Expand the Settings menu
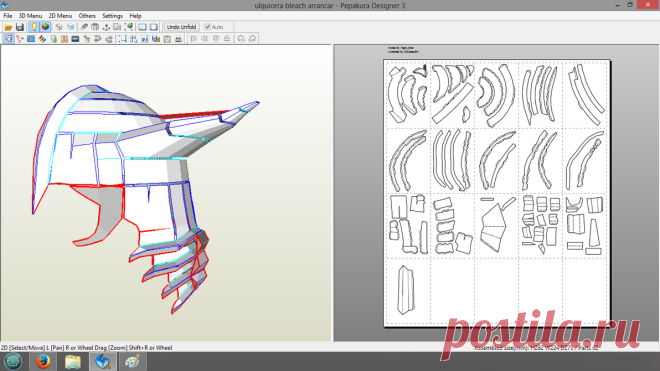The image size is (660, 371). 112,16
